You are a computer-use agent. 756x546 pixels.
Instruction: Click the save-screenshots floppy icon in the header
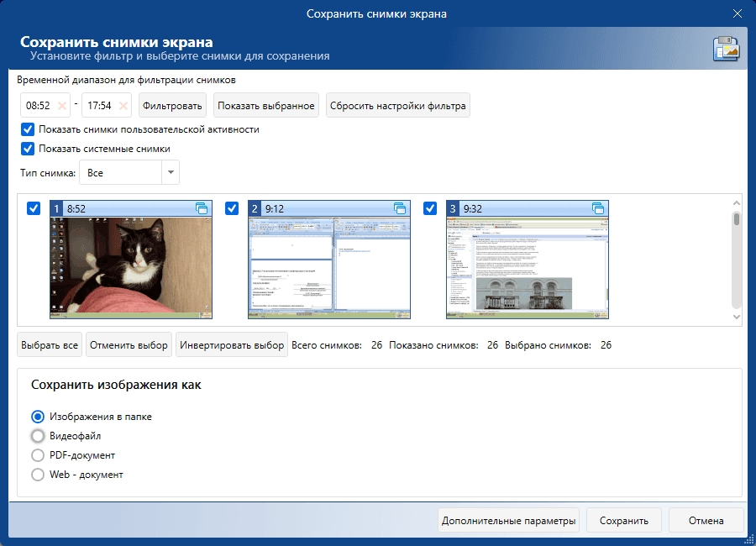(726, 50)
